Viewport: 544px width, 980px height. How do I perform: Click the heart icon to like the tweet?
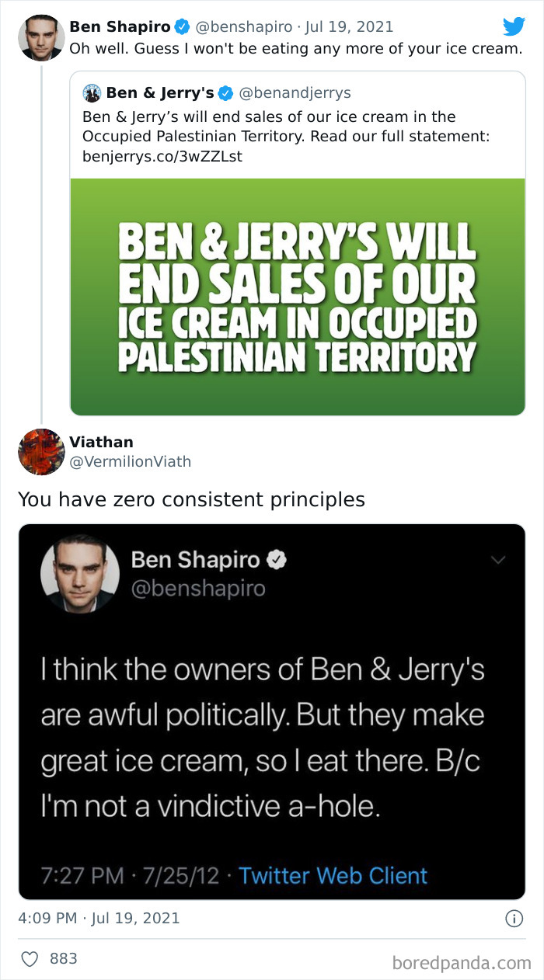30,959
